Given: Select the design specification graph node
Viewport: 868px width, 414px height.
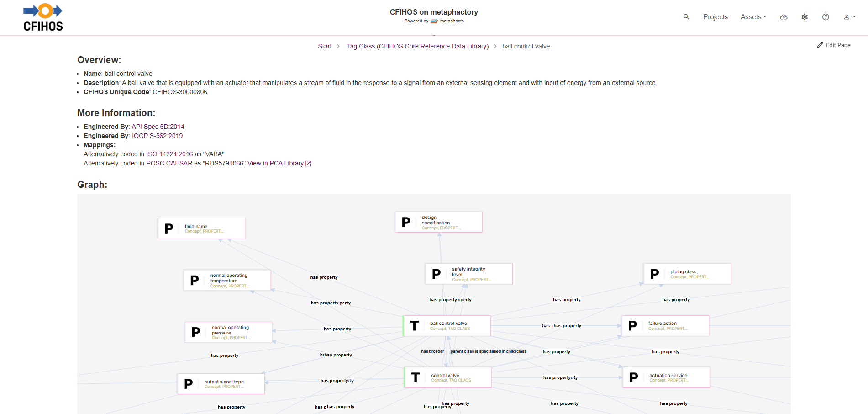Looking at the screenshot, I should coord(438,222).
